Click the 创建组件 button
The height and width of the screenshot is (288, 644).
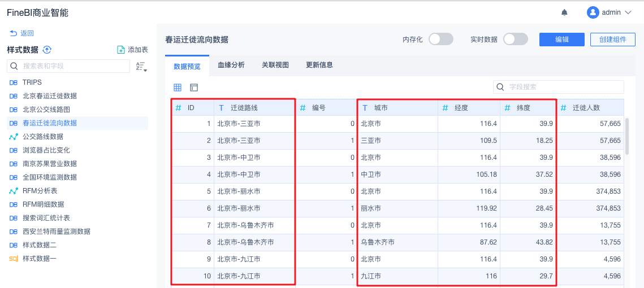click(x=612, y=39)
